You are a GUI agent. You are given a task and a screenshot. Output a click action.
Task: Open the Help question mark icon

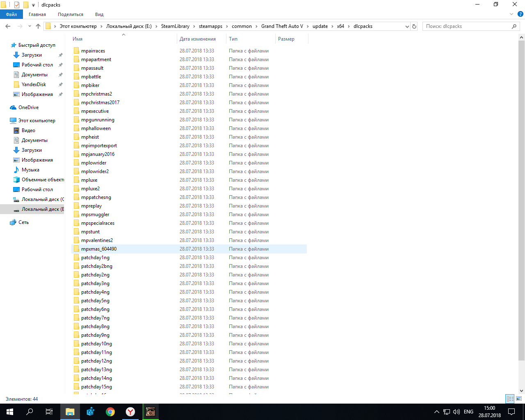tap(520, 14)
